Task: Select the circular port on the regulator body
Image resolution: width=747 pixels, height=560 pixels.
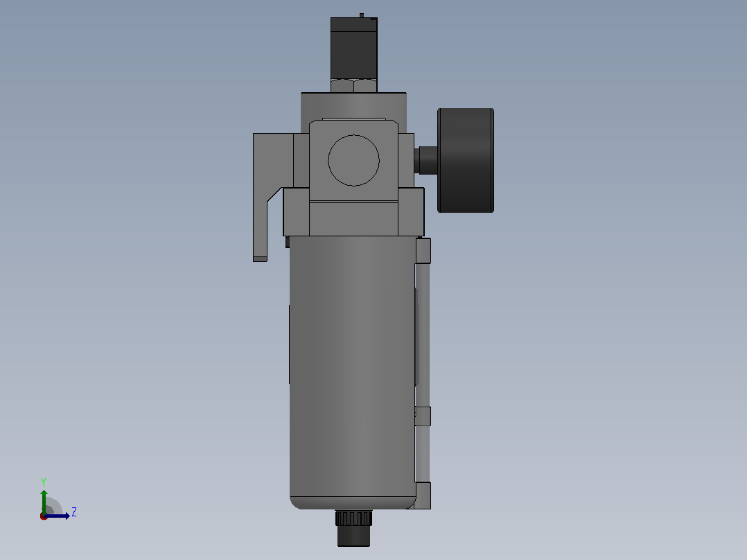Action: (353, 160)
